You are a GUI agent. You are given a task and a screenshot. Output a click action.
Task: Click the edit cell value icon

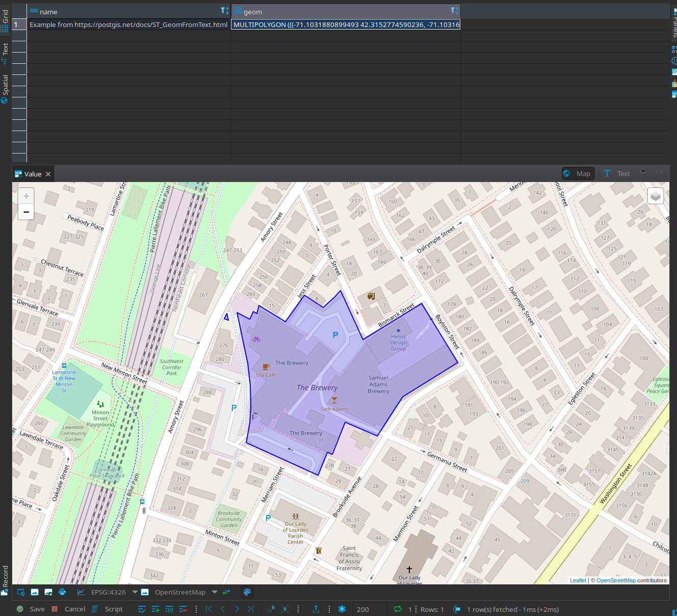(142, 609)
